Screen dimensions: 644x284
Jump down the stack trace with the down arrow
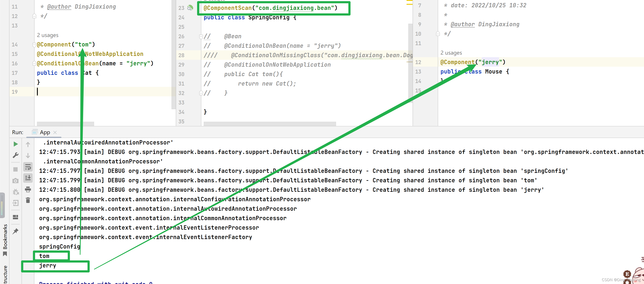(x=28, y=155)
